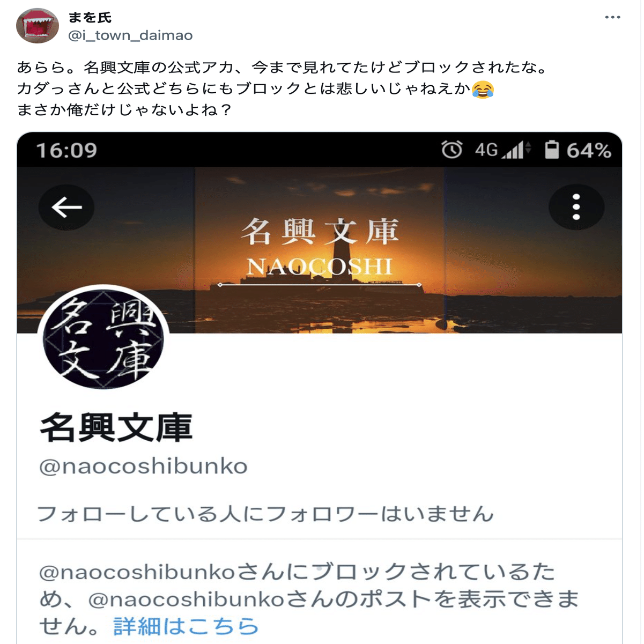This screenshot has width=644, height=644.
Task: Open the 名興文庫 NAOCOSHI banner image
Action: [320, 250]
